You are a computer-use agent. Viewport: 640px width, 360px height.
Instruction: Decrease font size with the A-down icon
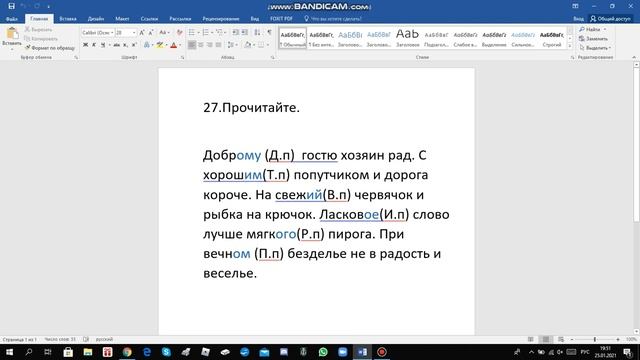(x=151, y=33)
